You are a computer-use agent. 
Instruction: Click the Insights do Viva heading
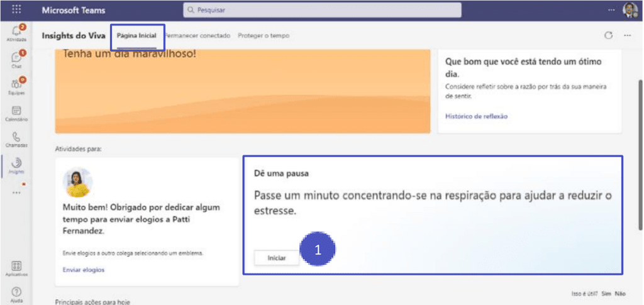pyautogui.click(x=74, y=36)
